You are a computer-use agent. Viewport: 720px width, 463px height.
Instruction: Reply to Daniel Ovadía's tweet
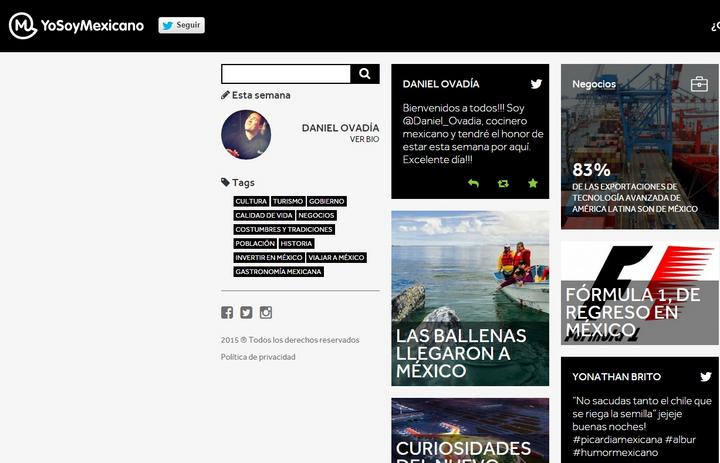[473, 183]
